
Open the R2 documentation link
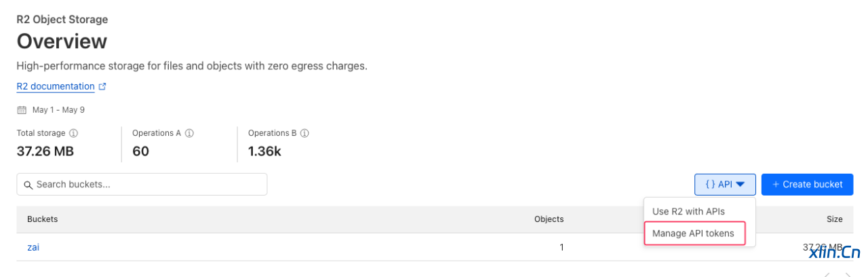56,86
